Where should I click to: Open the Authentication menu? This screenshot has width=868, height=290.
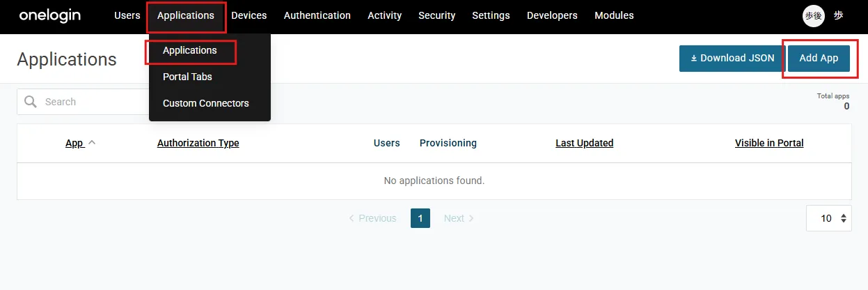317,15
